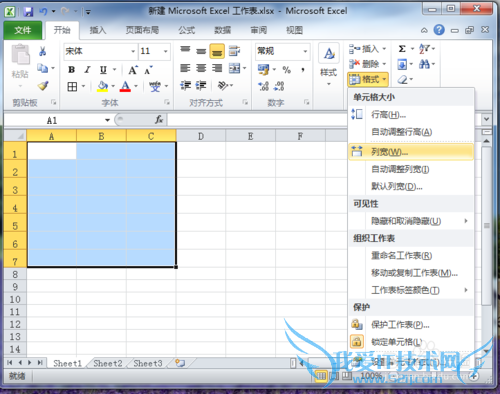The image size is (500, 394).
Task: Choose 保护工作表(P) menu item
Action: click(x=411, y=325)
